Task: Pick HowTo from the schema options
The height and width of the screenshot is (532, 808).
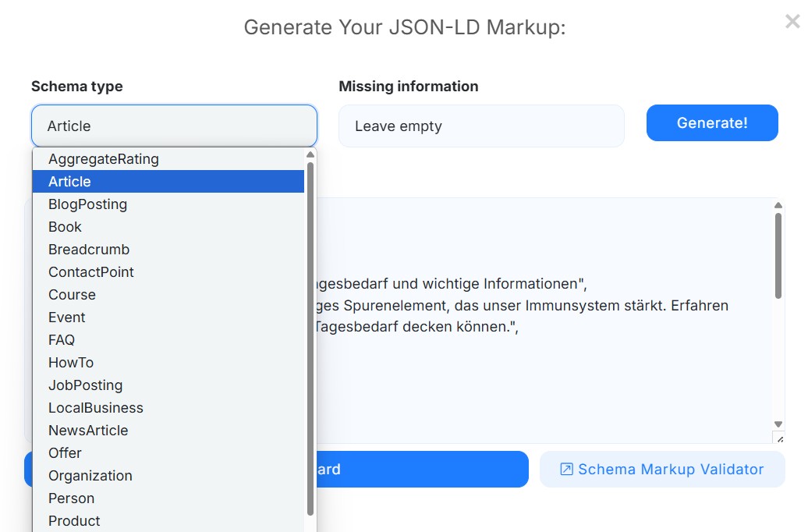Action: click(71, 362)
